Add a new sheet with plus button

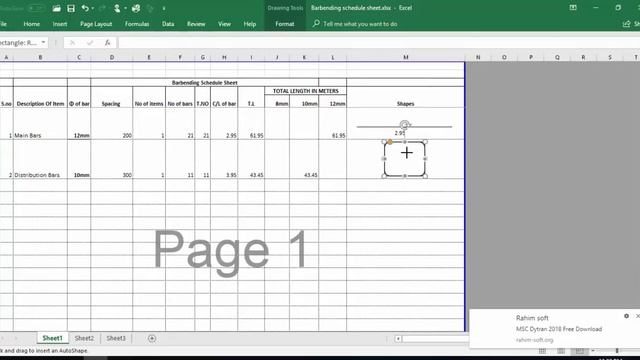(x=152, y=338)
